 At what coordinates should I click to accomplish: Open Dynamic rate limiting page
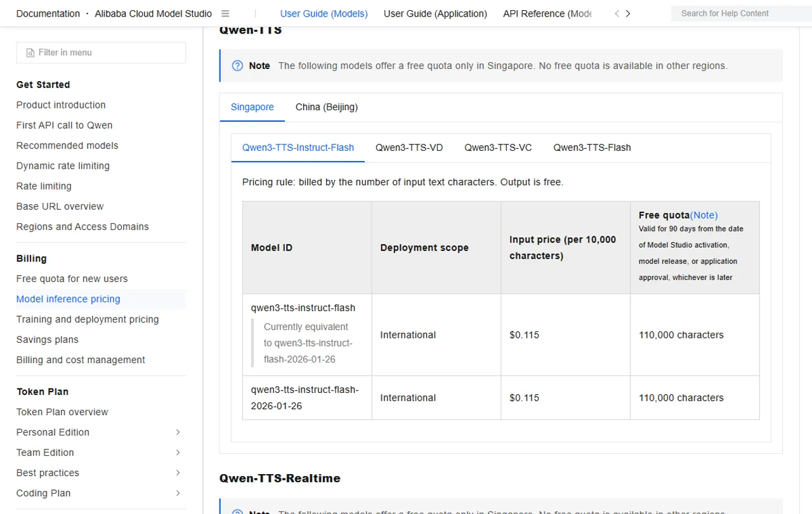point(63,166)
